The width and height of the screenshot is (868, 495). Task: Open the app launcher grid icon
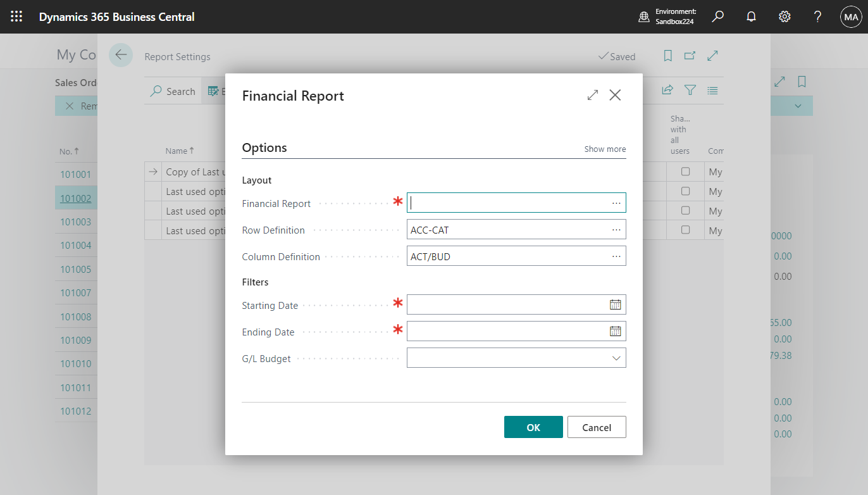pyautogui.click(x=16, y=16)
